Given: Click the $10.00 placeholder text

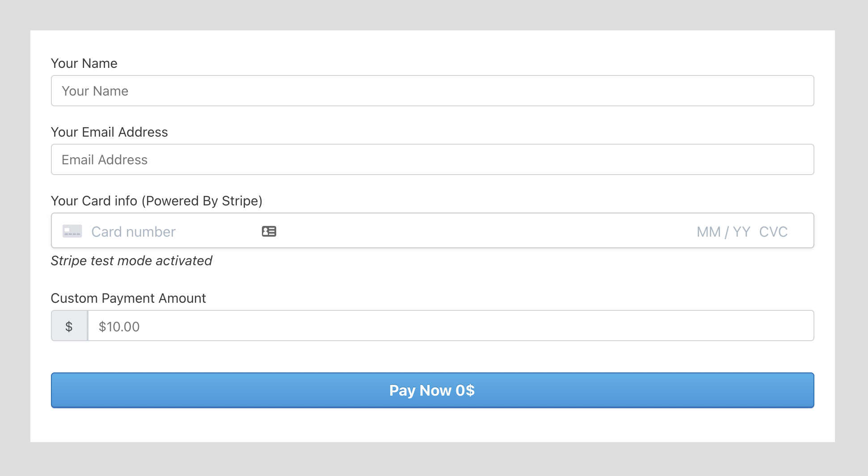Looking at the screenshot, I should point(118,326).
